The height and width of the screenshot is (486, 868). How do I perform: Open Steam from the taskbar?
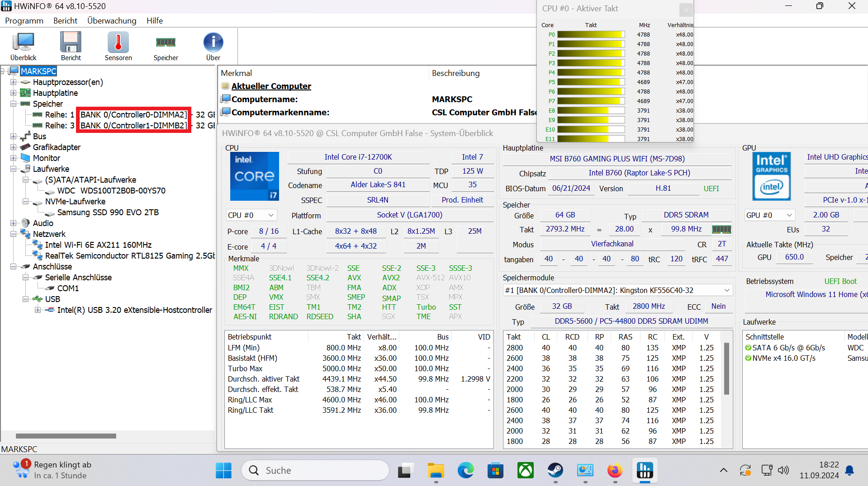click(555, 471)
